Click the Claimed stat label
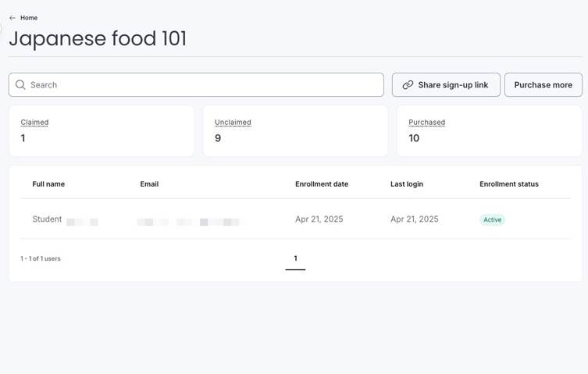Viewport: 588px width, 374px height. [x=34, y=123]
